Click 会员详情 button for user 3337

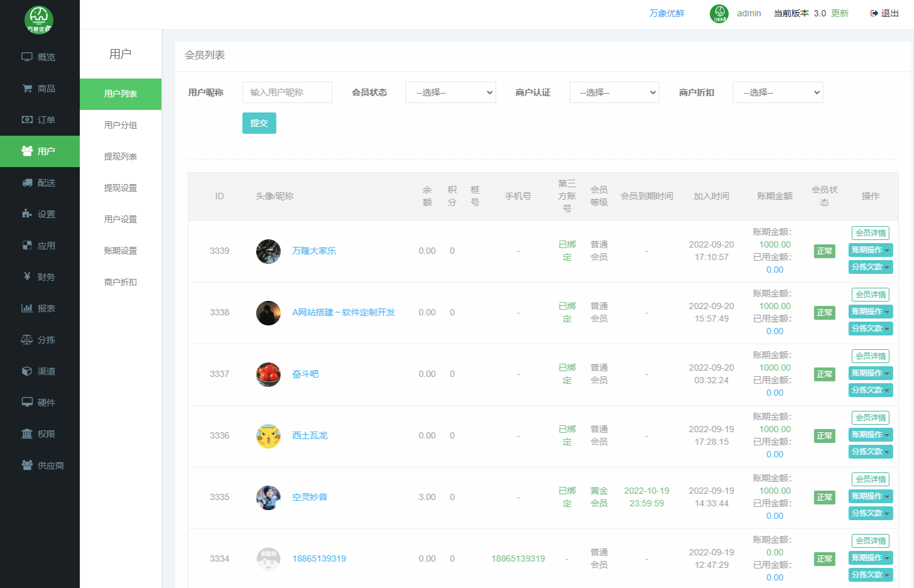click(870, 356)
